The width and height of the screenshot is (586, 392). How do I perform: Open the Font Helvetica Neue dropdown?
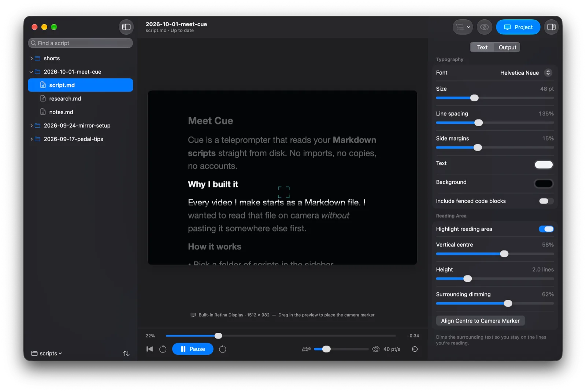tap(526, 73)
